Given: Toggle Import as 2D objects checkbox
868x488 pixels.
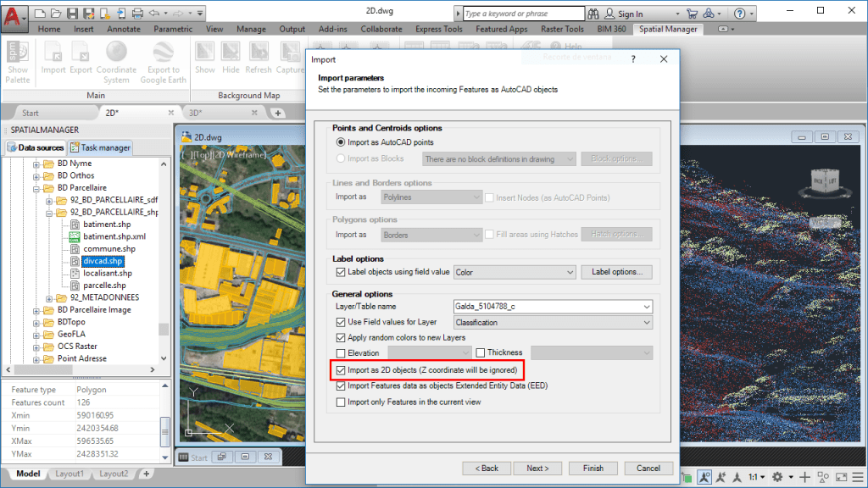Looking at the screenshot, I should 341,370.
